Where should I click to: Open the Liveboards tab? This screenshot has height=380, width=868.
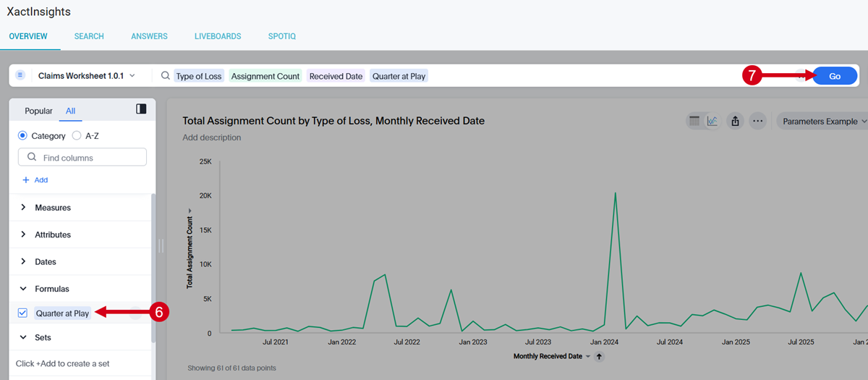[217, 36]
